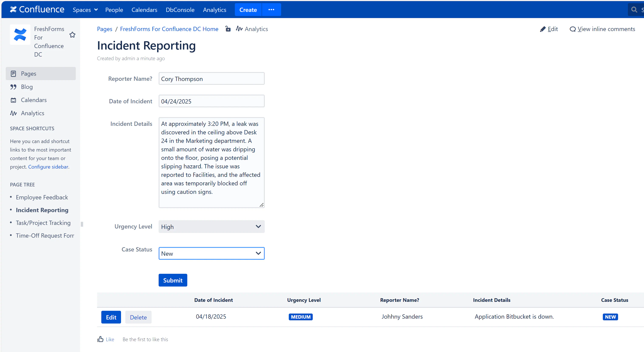
Task: Click the Edit pencil icon
Action: tap(543, 29)
